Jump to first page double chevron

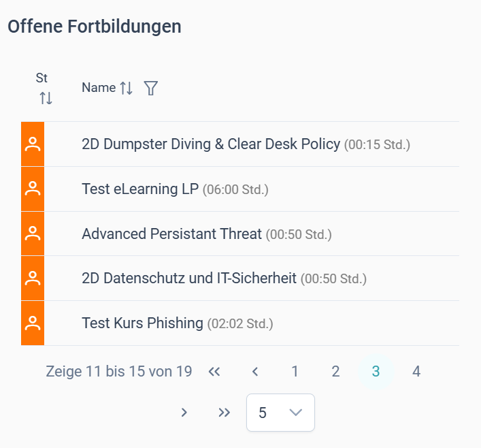coord(214,372)
